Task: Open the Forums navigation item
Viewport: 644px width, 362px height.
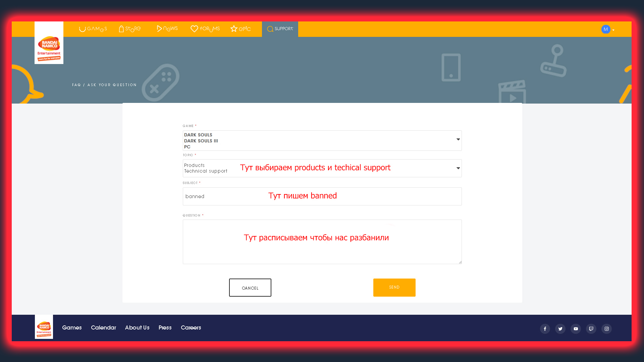Action: (x=205, y=29)
